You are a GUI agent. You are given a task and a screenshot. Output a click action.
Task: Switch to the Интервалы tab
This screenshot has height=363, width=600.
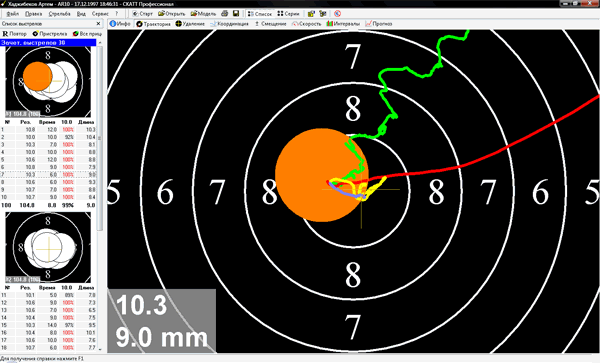click(343, 24)
